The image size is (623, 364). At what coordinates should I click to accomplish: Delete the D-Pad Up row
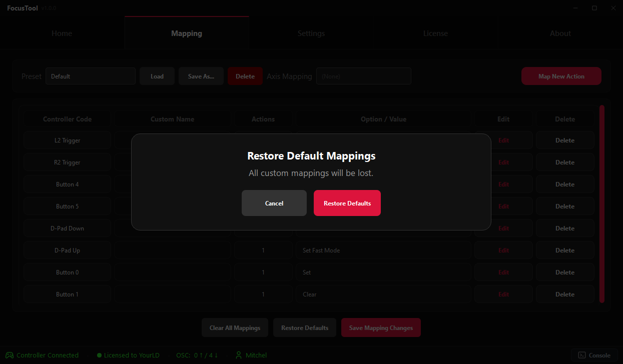coord(565,250)
